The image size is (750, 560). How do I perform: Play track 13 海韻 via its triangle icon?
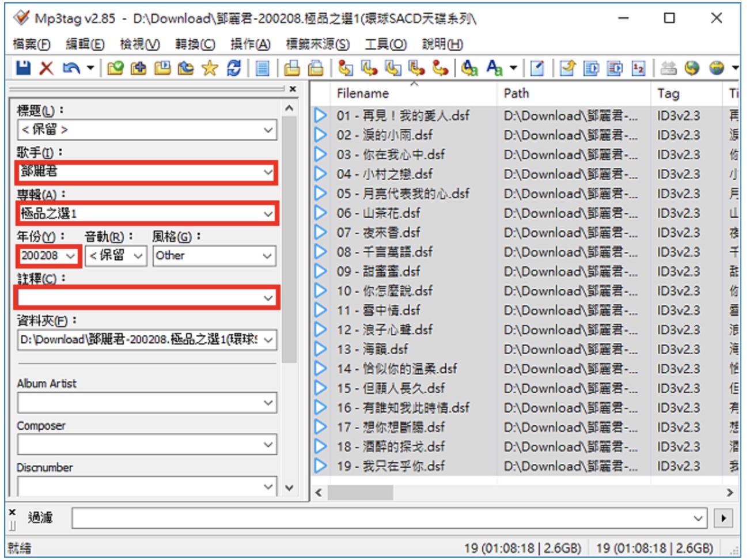click(x=321, y=349)
